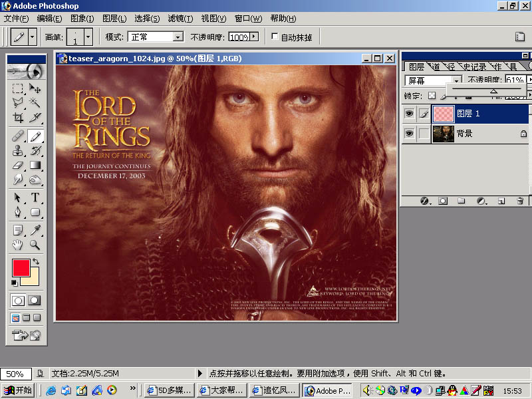Open the 窗口 menu
532x399 pixels.
point(248,19)
